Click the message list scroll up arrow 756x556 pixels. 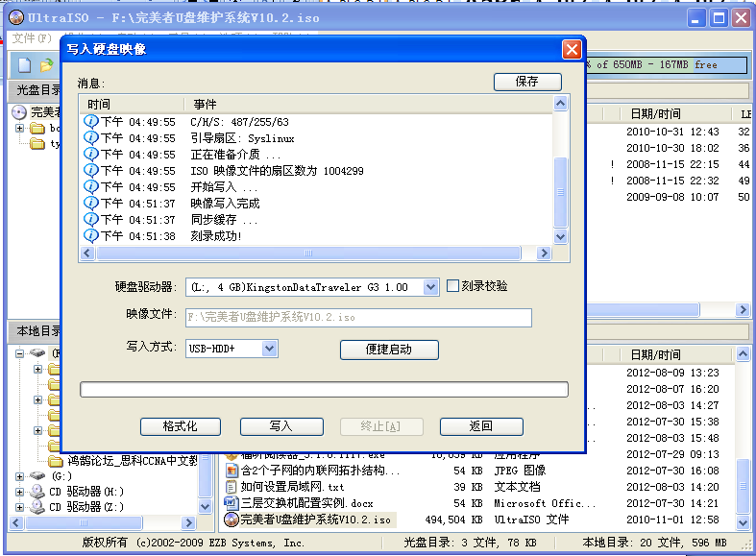[560, 103]
